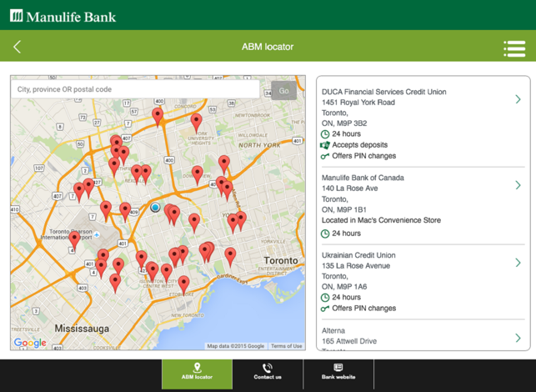Click the location pin icon in ABM locator tab
Viewport: 536px width, 392px height.
(198, 368)
